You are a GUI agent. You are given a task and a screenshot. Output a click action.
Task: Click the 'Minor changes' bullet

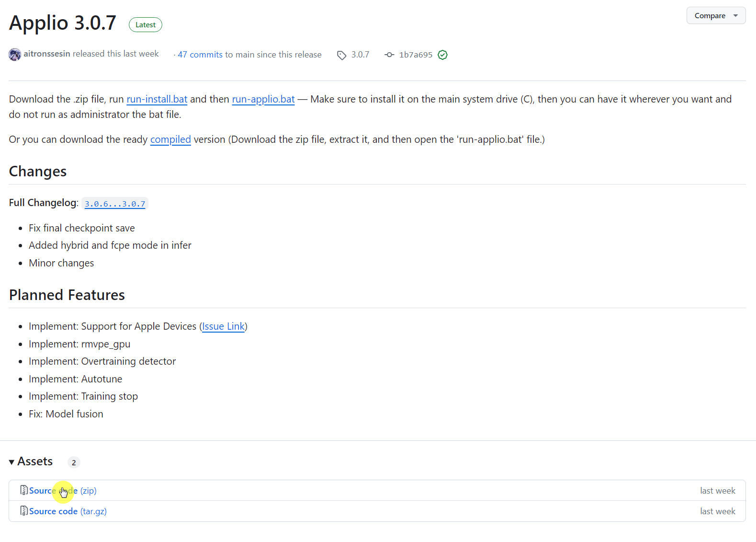[x=61, y=263]
